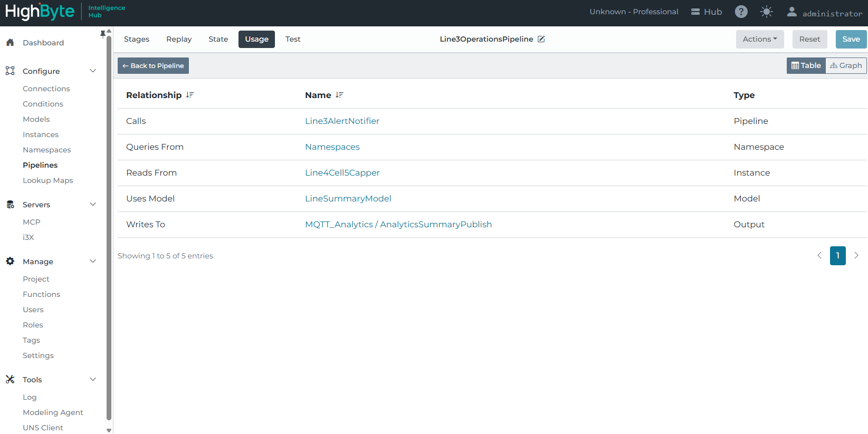Open Lookup Maps in sidebar
The width and height of the screenshot is (868, 434).
pyautogui.click(x=48, y=180)
